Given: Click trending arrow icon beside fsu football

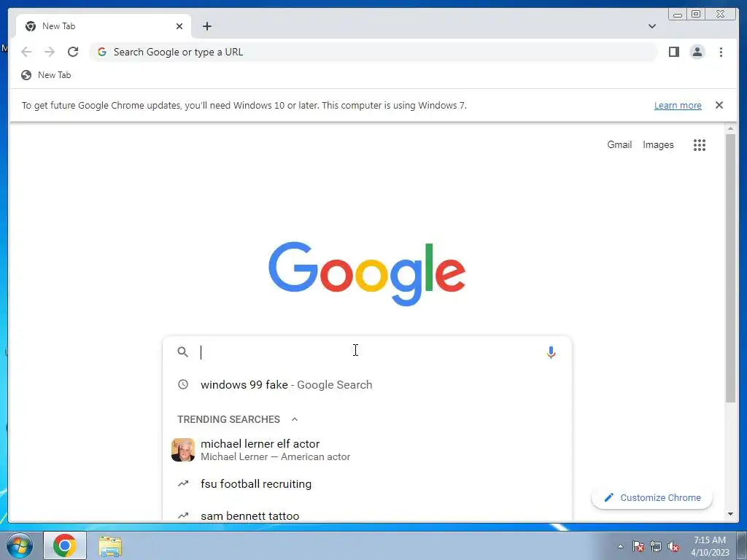Looking at the screenshot, I should (x=183, y=483).
